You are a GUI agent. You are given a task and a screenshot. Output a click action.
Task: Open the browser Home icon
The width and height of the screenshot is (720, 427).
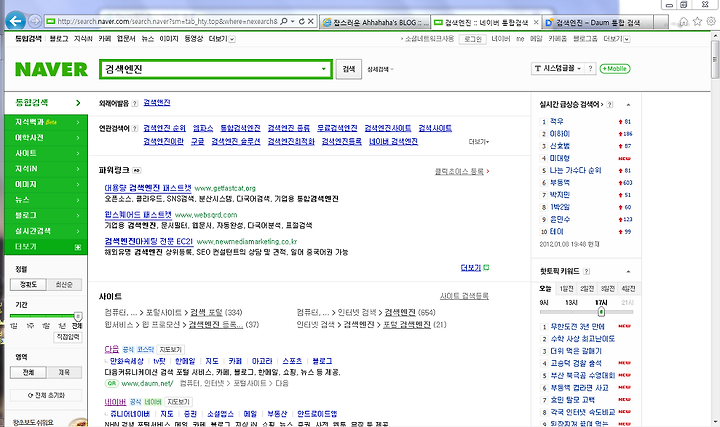click(684, 21)
